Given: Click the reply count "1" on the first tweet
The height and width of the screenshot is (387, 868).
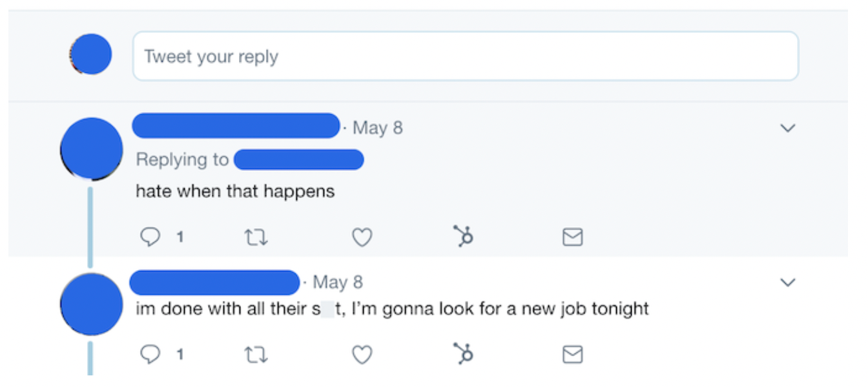Looking at the screenshot, I should coord(180,237).
